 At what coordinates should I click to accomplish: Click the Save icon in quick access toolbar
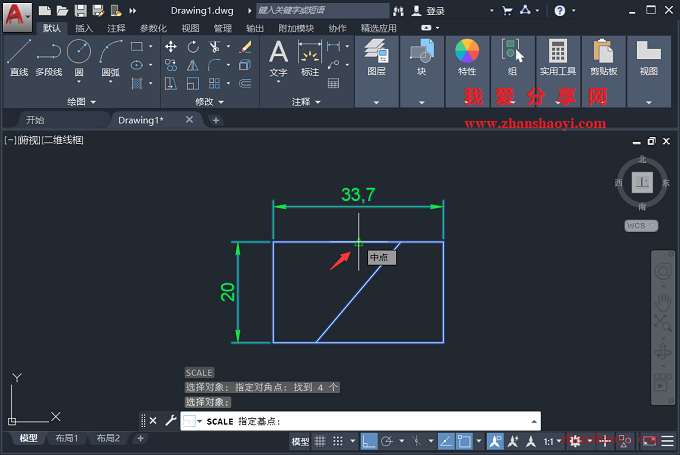click(x=81, y=11)
